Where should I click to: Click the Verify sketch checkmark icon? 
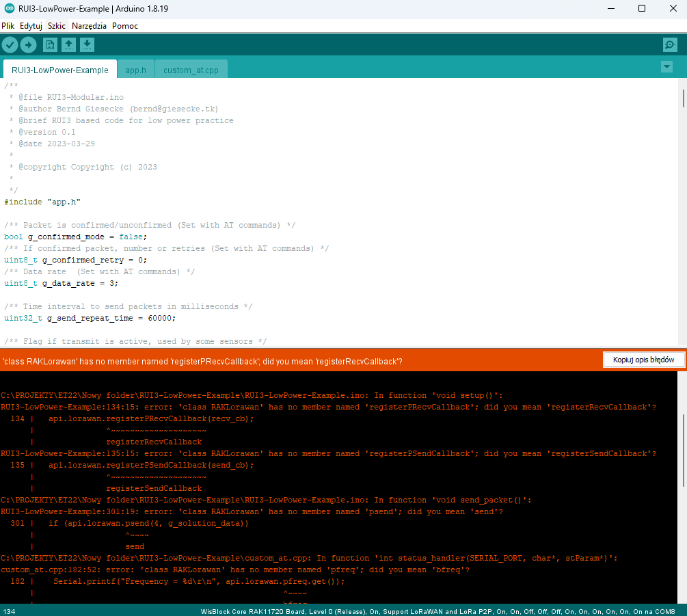coord(10,45)
